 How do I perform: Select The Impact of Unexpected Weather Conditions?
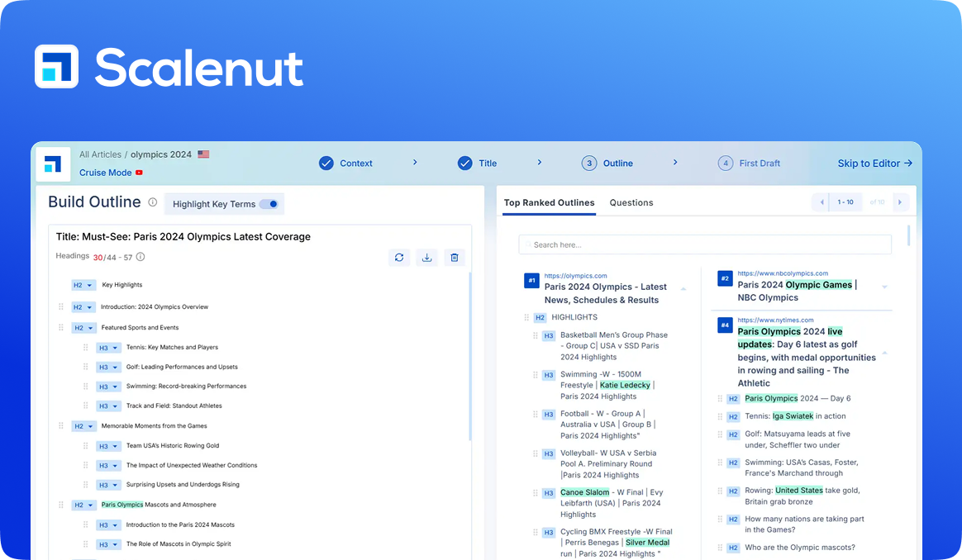(x=192, y=466)
